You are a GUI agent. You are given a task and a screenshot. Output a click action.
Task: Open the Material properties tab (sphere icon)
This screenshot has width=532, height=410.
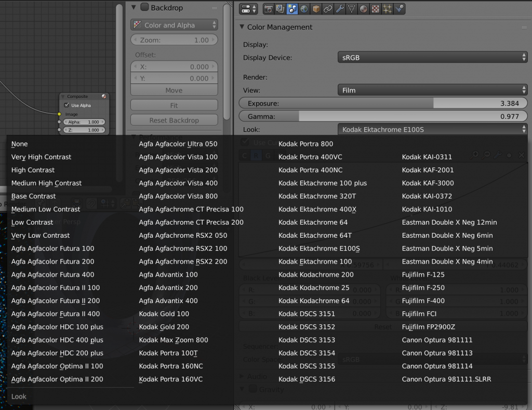click(363, 9)
